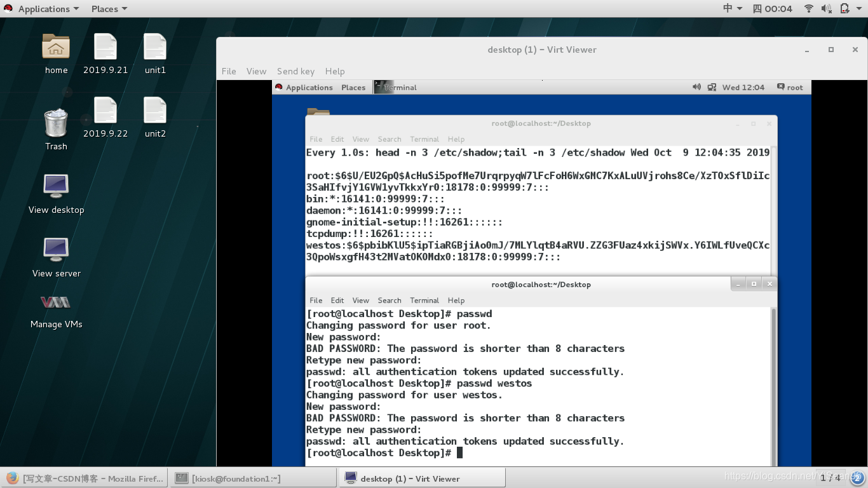Open View menu in lower passwd terminal

click(361, 300)
